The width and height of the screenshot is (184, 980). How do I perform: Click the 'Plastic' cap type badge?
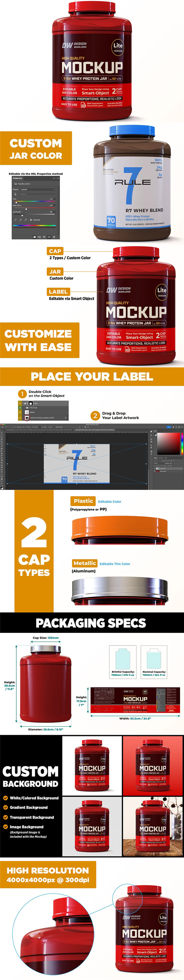click(x=83, y=501)
